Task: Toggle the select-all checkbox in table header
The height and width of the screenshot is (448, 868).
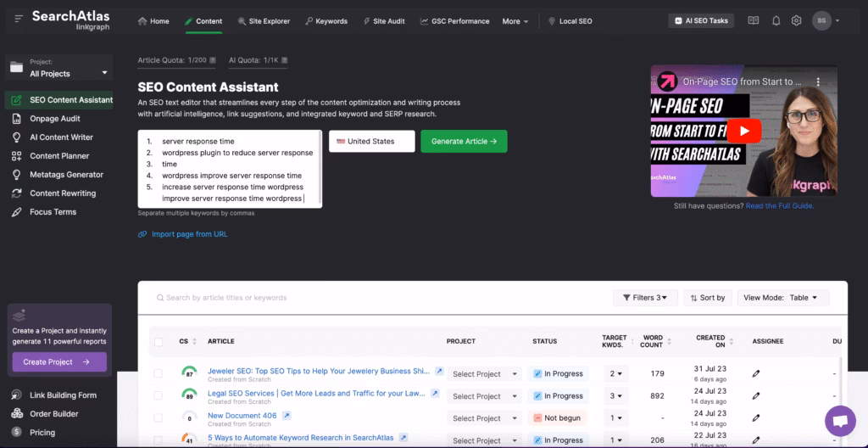Action: tap(159, 341)
